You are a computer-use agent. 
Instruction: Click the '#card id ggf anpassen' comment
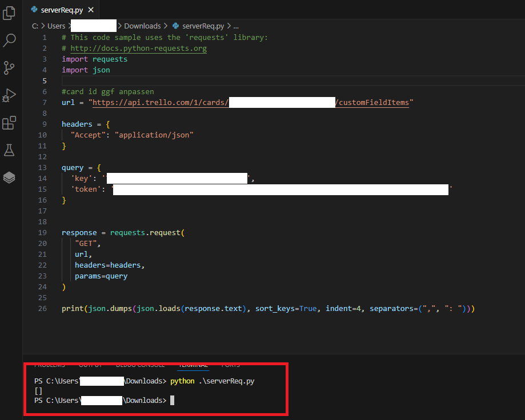[x=108, y=92]
